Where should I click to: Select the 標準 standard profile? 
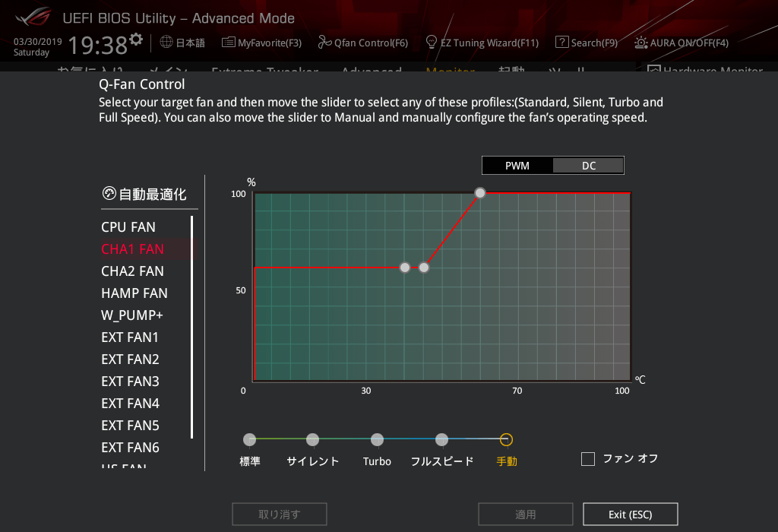pos(249,440)
